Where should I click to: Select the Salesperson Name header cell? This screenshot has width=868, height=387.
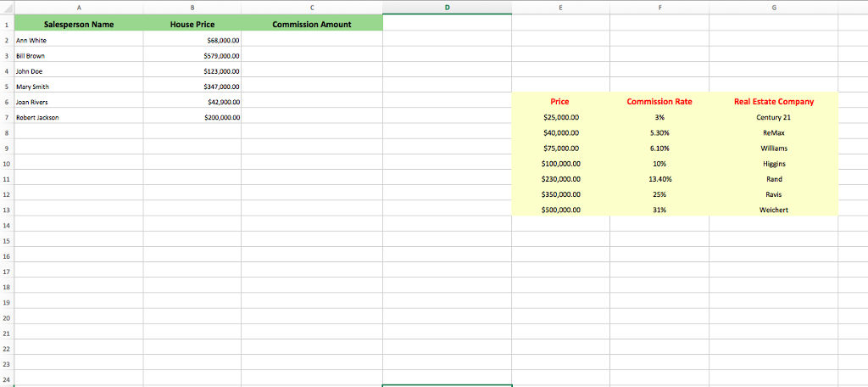(x=79, y=24)
